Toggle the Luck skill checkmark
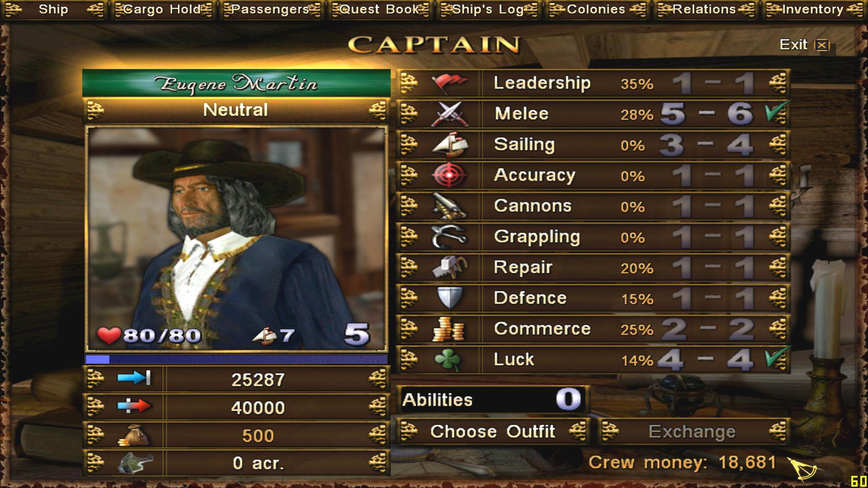Image resolution: width=868 pixels, height=488 pixels. pyautogui.click(x=777, y=358)
